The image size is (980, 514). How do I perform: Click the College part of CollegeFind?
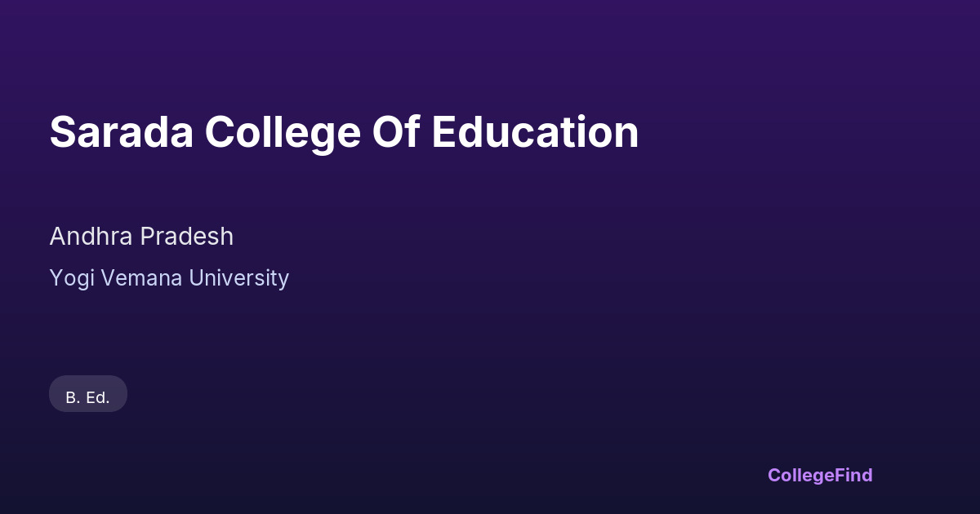[x=800, y=475]
